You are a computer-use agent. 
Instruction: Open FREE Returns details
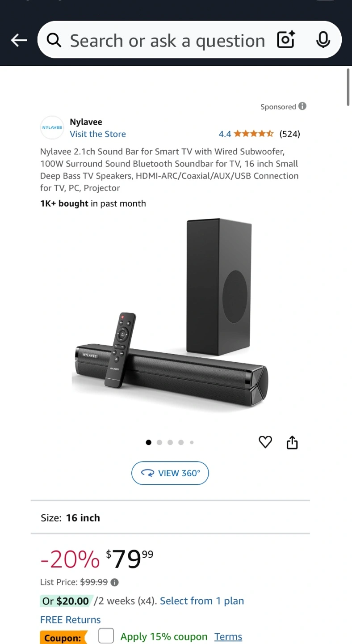tap(71, 619)
